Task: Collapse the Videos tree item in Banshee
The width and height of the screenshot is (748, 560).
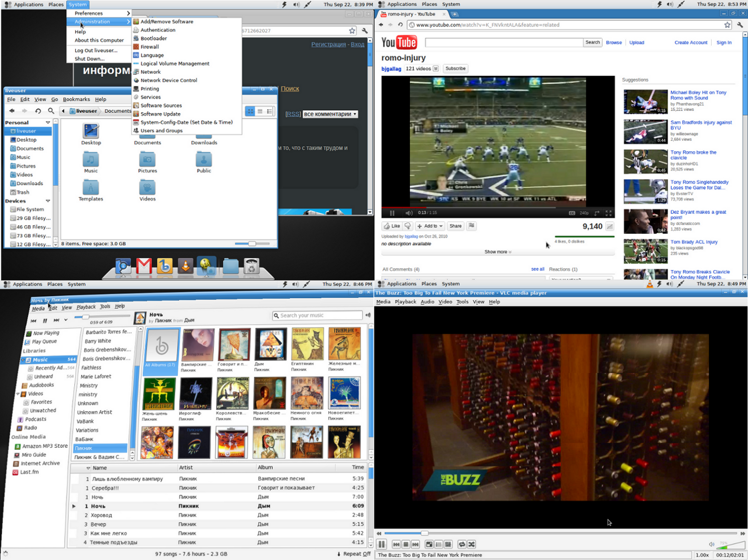Action: pos(18,393)
